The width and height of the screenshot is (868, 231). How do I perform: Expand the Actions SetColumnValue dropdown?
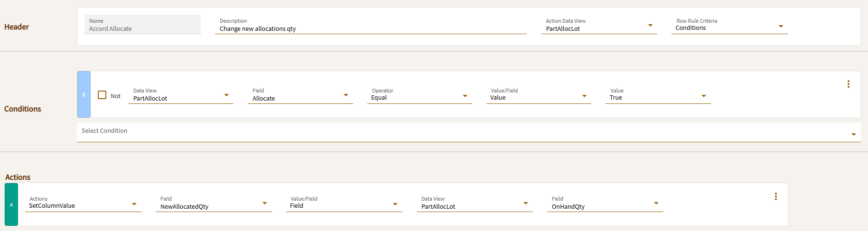coord(134,204)
